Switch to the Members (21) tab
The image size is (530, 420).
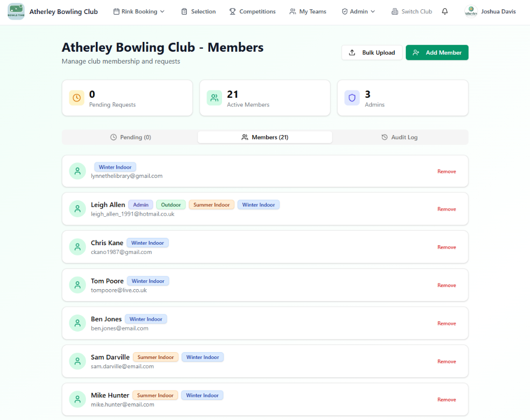[x=265, y=137]
